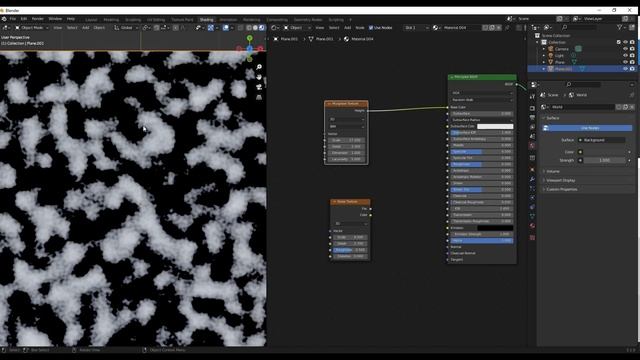The image size is (640, 360).
Task: Open the Window menu
Action: pos(55,19)
